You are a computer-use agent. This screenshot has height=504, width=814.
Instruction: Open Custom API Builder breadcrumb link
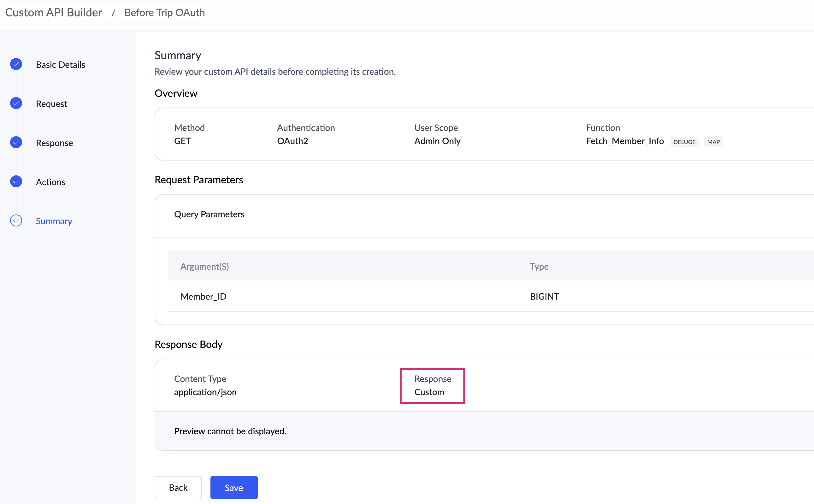(53, 12)
